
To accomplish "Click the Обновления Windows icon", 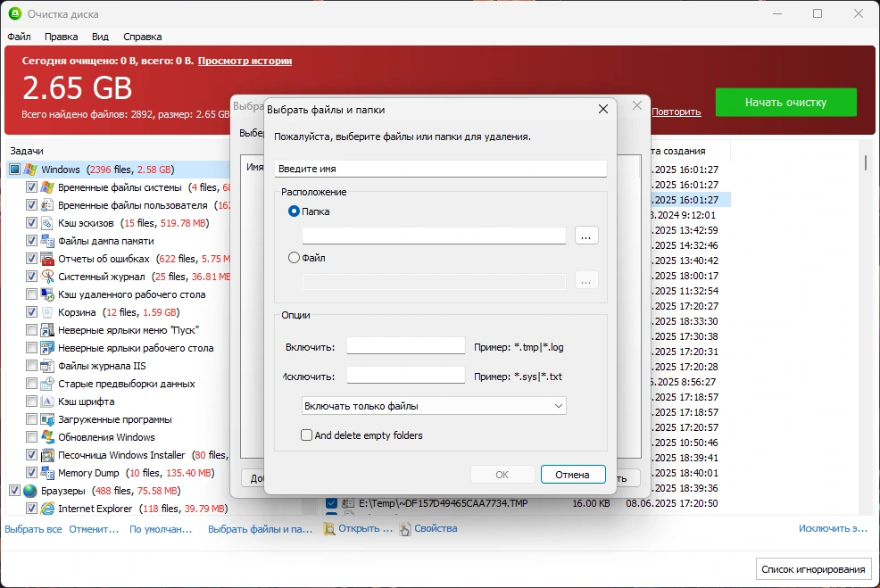I will point(47,437).
